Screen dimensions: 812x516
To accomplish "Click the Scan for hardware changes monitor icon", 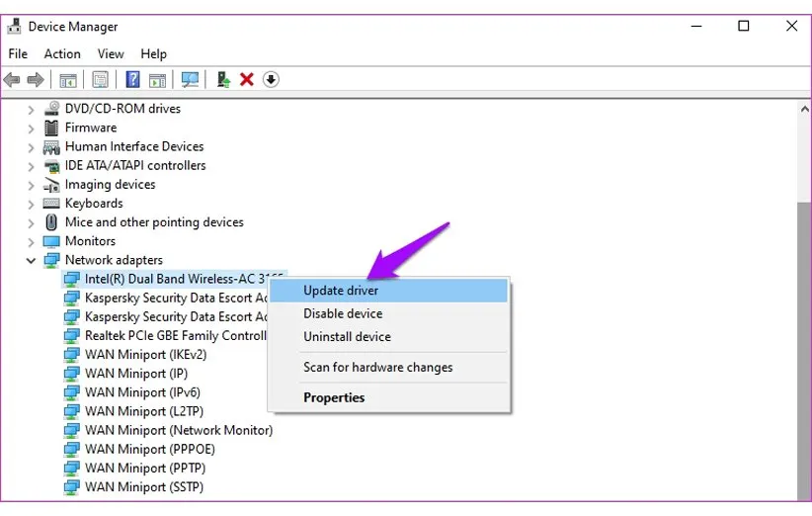I will click(x=190, y=80).
